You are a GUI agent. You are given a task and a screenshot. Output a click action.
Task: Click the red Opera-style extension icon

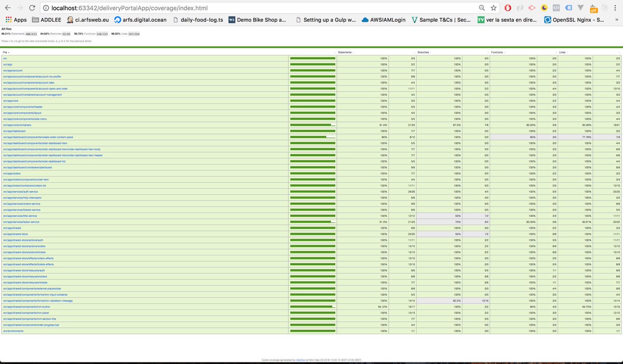click(508, 8)
